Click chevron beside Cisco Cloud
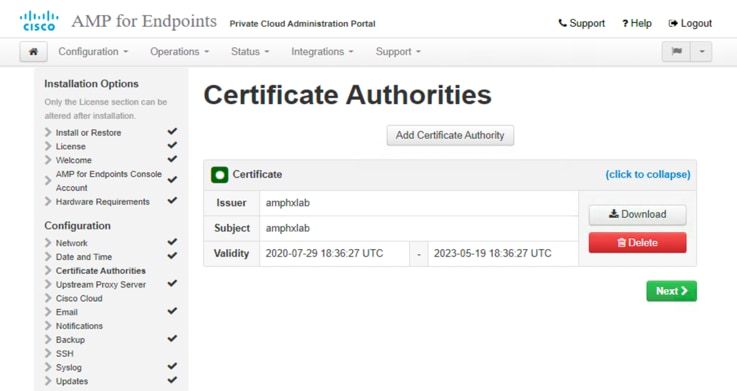The width and height of the screenshot is (737, 391). coord(48,298)
